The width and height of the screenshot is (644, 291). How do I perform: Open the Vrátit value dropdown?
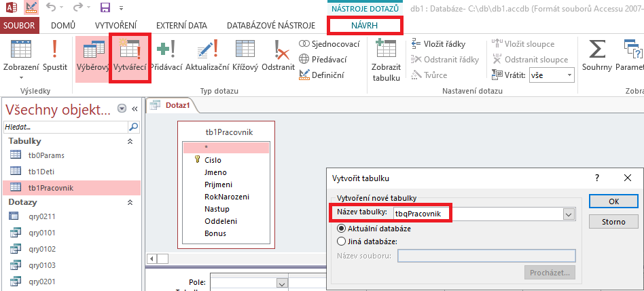coord(569,75)
